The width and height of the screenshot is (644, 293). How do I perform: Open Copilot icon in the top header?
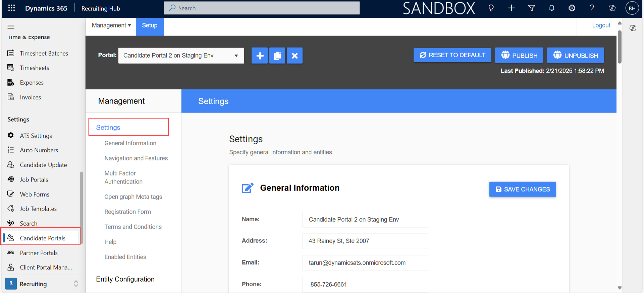612,8
